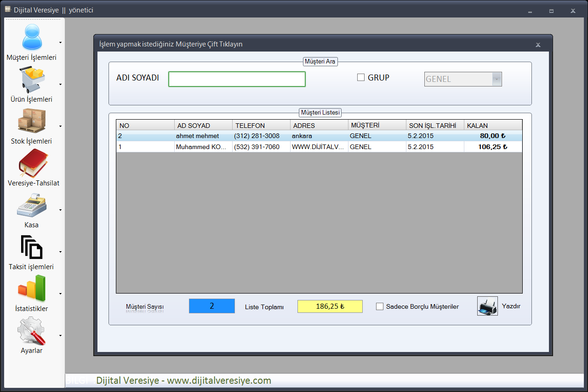Click the Liste Toplamı 186,25 ₺ box
Screen dimensions: 588x392
(330, 306)
